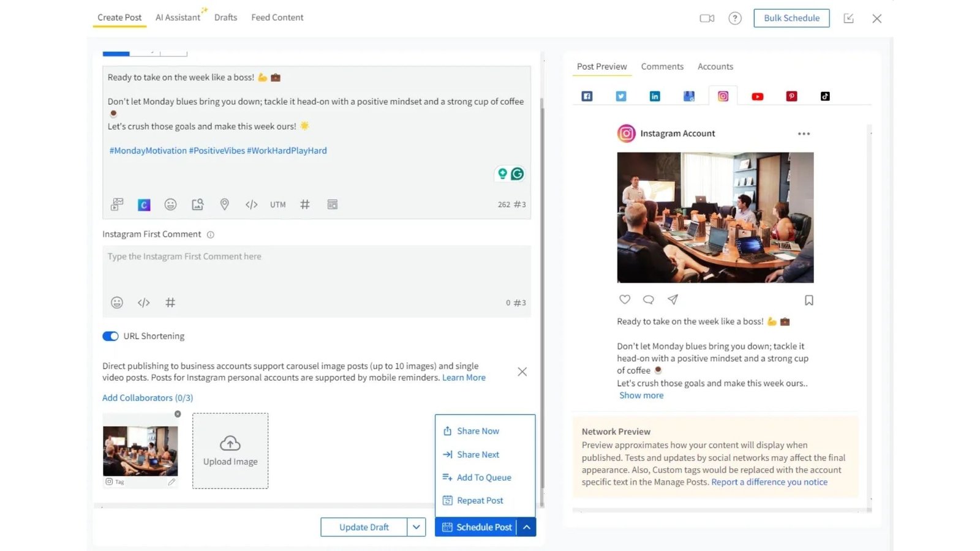Edit uploaded image with pencil icon
980x551 pixels.
point(171,482)
